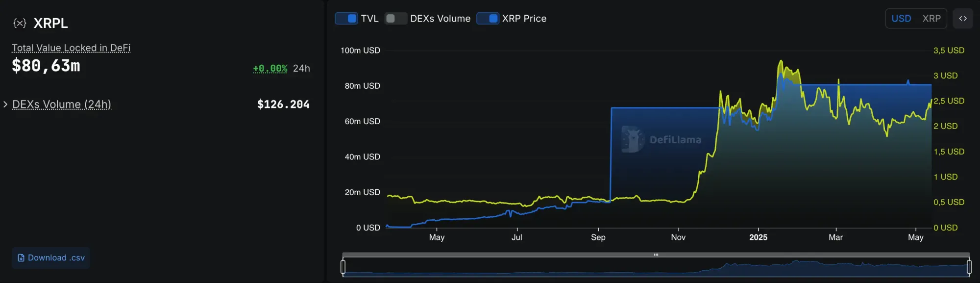Toggle the XRP Price chart series
Viewport: 980px width, 283px height.
[488, 19]
